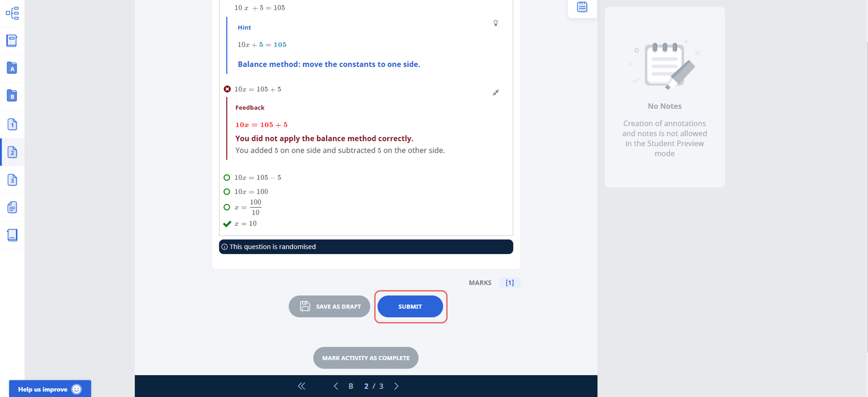Click the dashboard/grid layout icon

click(12, 12)
